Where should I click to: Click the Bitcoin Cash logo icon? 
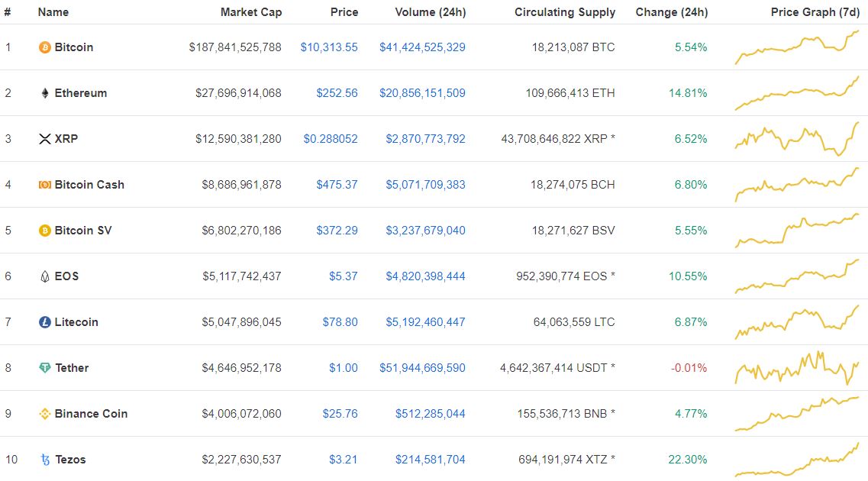tap(44, 185)
